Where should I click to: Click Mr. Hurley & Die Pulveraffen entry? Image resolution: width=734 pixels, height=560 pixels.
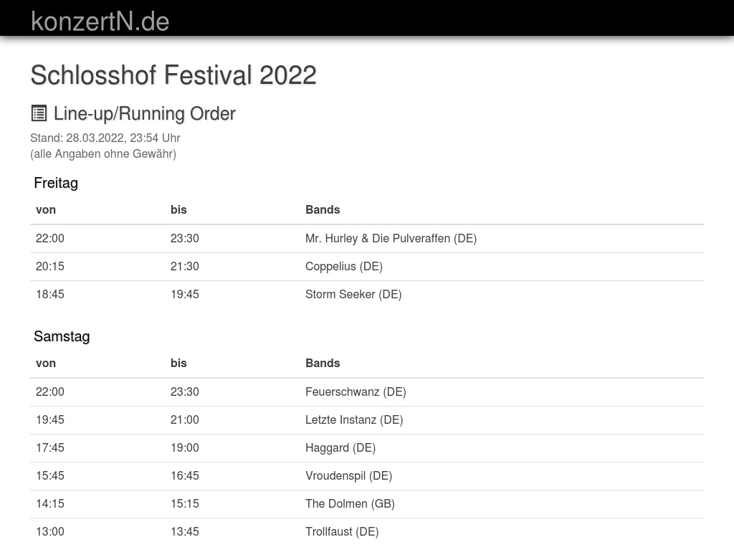(x=391, y=238)
